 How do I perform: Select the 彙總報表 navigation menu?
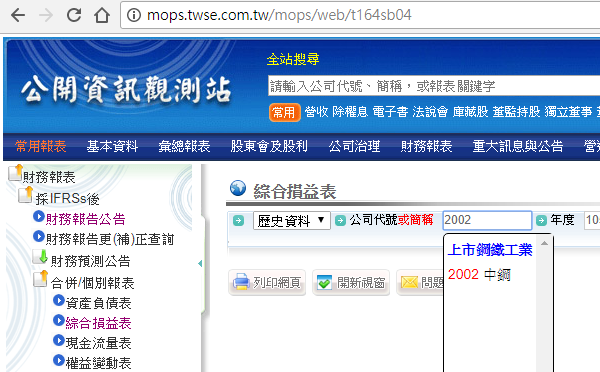coord(184,146)
